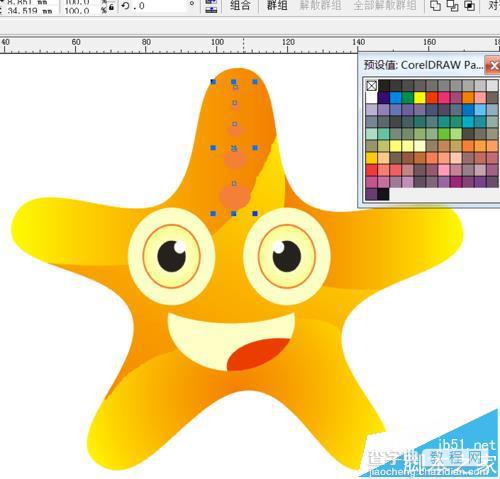500x479 pixels.
Task: Click the 组合 button in the toolbar
Action: (240, 5)
